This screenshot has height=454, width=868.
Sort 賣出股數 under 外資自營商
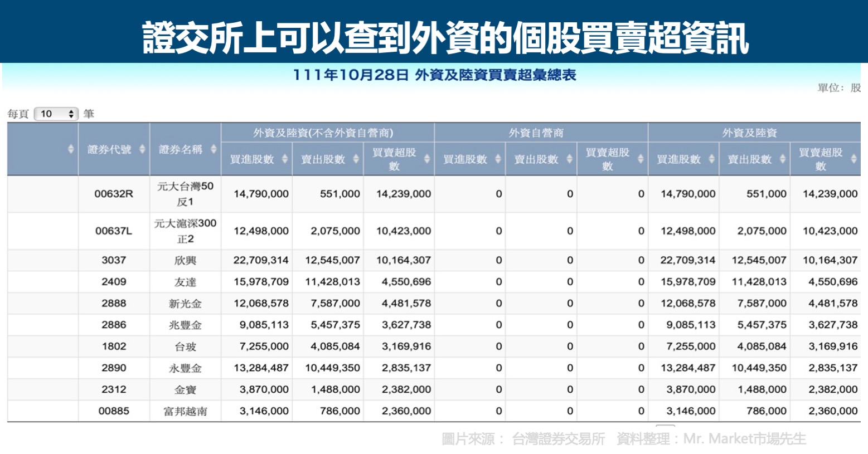tap(570, 159)
